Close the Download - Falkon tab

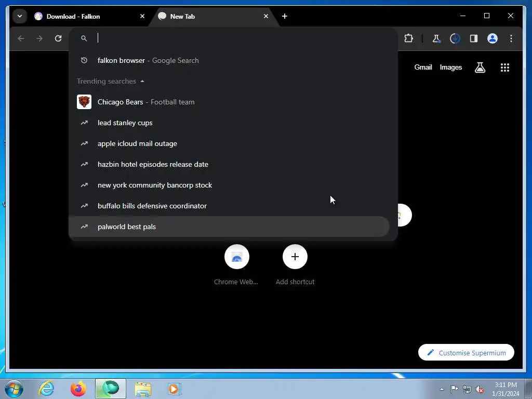click(x=142, y=16)
